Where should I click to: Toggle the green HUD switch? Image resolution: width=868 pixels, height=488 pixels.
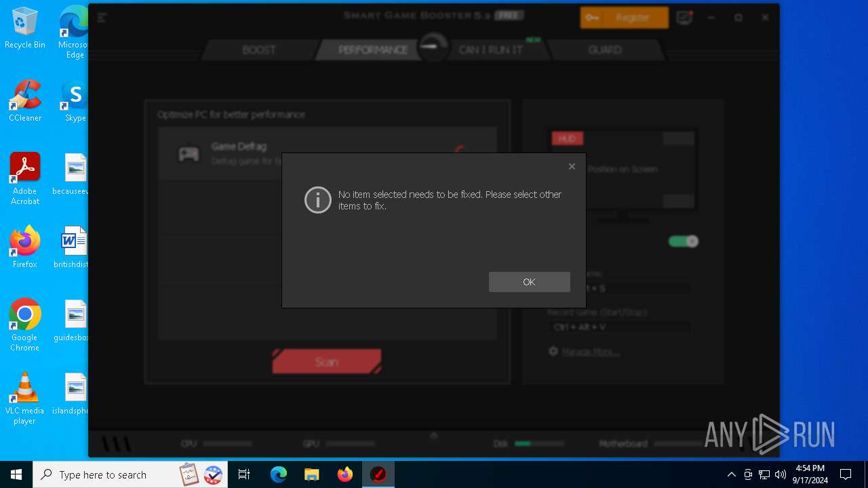[x=683, y=241]
